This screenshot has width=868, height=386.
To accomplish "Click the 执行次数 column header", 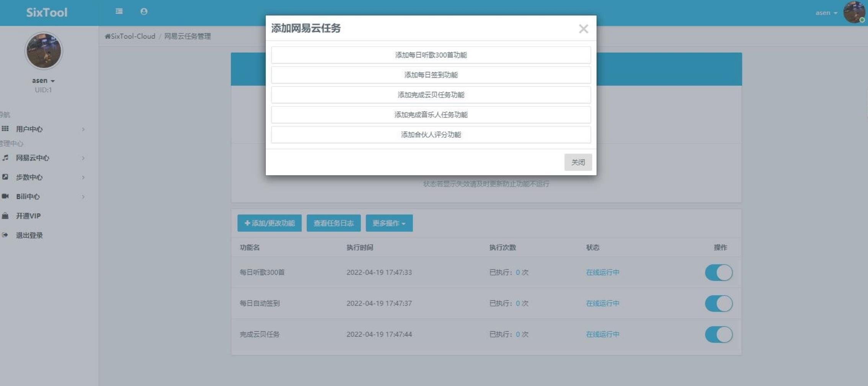I will click(503, 248).
